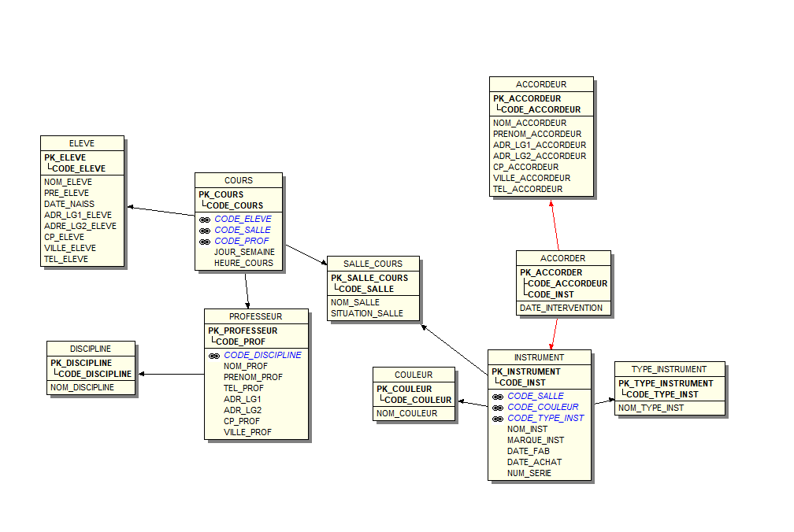The height and width of the screenshot is (532, 794).
Task: Click the NOM_DISCIPLINE column
Action: pyautogui.click(x=82, y=387)
